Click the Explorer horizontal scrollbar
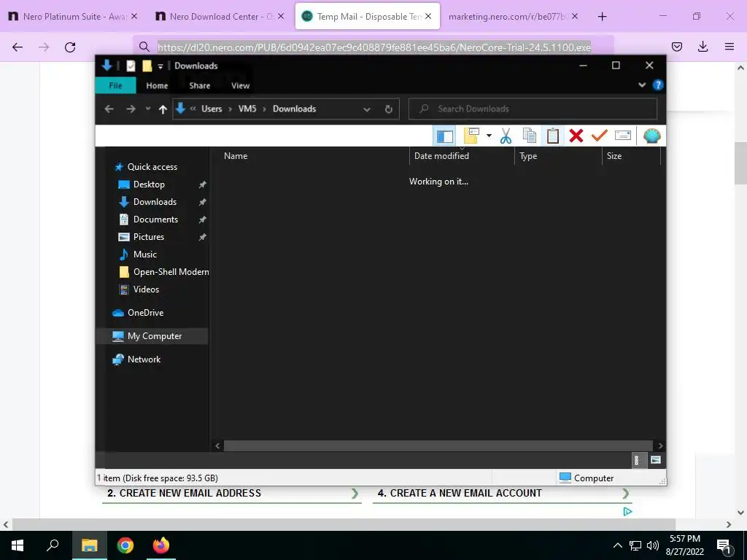The width and height of the screenshot is (747, 560). pyautogui.click(x=438, y=446)
